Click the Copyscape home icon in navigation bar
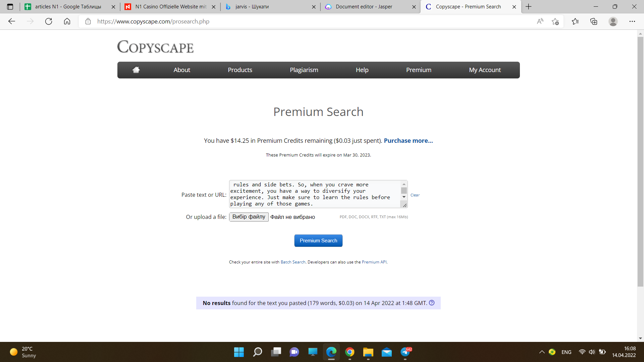The width and height of the screenshot is (644, 362). coord(136,70)
